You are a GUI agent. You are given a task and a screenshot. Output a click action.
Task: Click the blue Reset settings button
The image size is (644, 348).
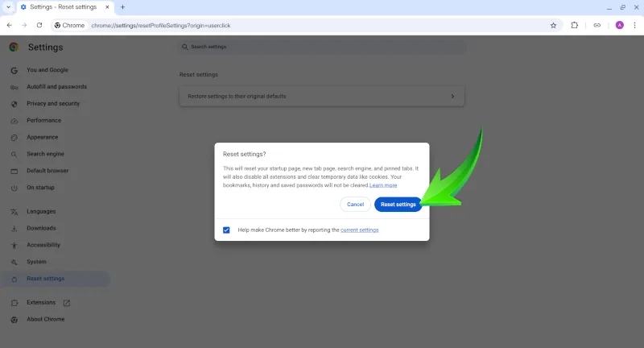point(398,205)
